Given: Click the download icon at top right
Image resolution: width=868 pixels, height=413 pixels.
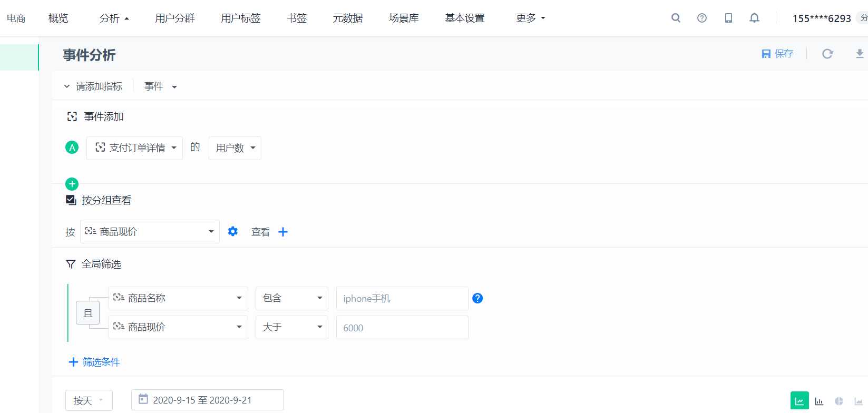Looking at the screenshot, I should tap(860, 54).
